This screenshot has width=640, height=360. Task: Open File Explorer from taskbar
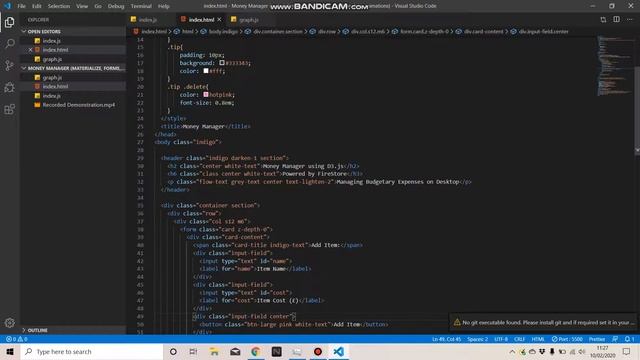tap(214, 351)
